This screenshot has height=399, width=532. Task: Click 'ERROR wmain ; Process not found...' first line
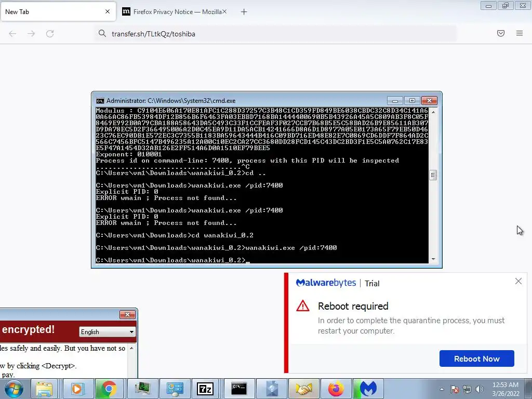pyautogui.click(x=166, y=198)
